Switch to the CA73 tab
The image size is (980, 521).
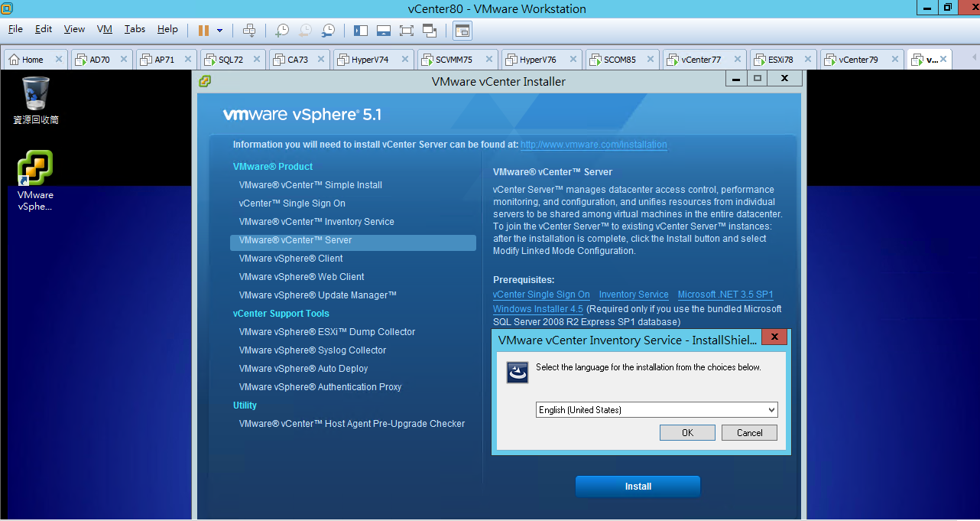click(298, 60)
